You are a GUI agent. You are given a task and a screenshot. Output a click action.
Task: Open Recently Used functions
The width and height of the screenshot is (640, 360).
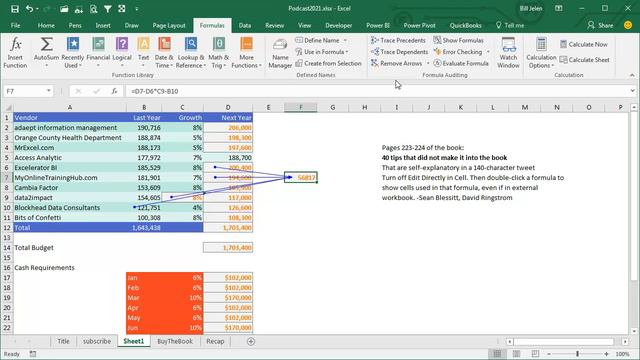click(73, 52)
